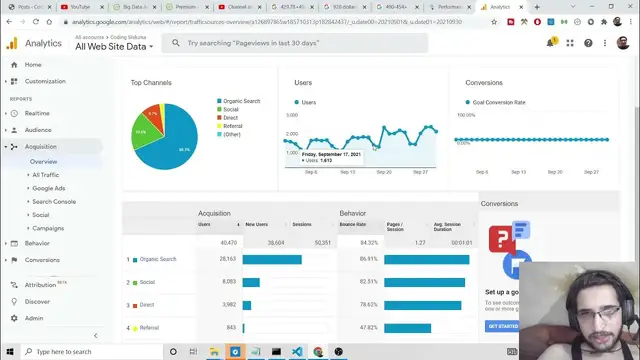Select "84.32%" bounce rate value
The width and height of the screenshot is (640, 360).
369,243
